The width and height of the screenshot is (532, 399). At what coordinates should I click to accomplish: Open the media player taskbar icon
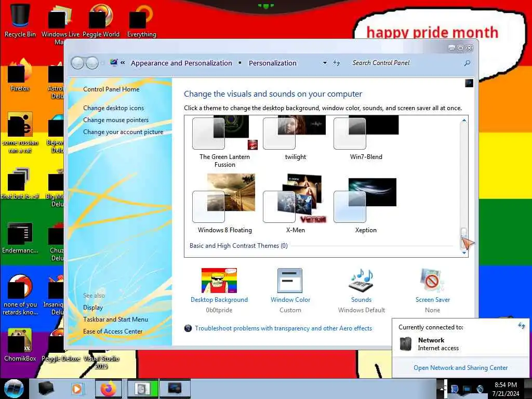click(77, 389)
